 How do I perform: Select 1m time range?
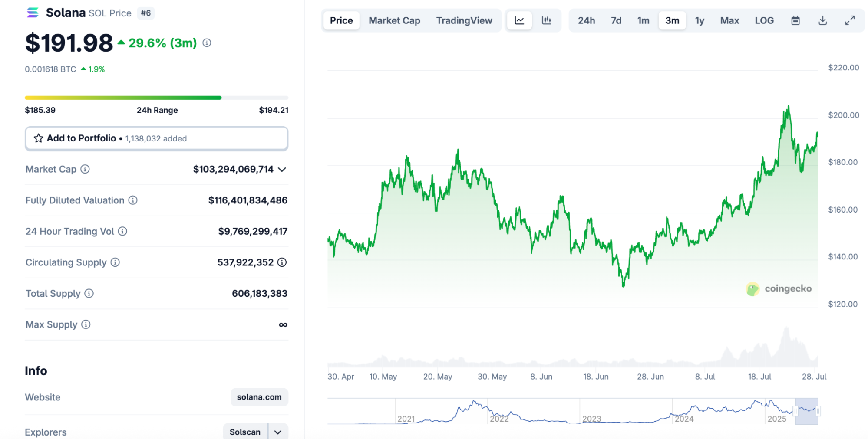(x=643, y=20)
